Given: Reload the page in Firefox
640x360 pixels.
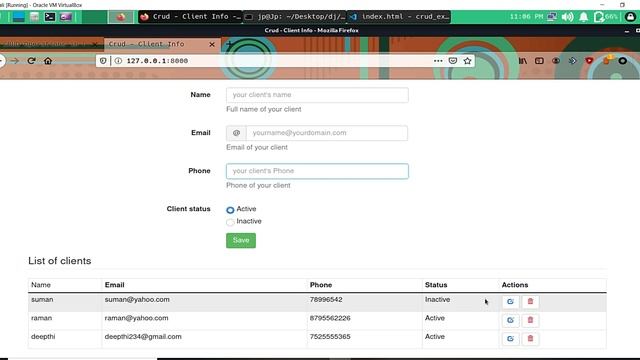Looking at the screenshot, I should tap(31, 61).
